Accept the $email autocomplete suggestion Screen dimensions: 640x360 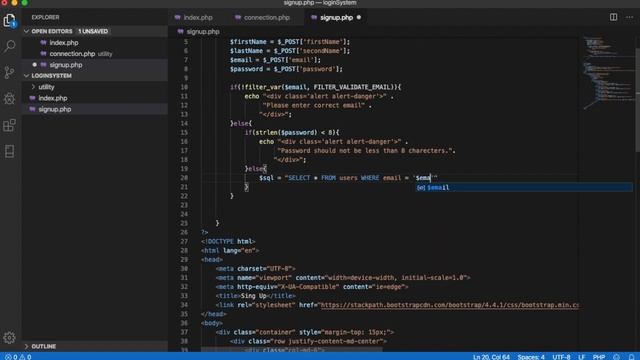click(524, 187)
